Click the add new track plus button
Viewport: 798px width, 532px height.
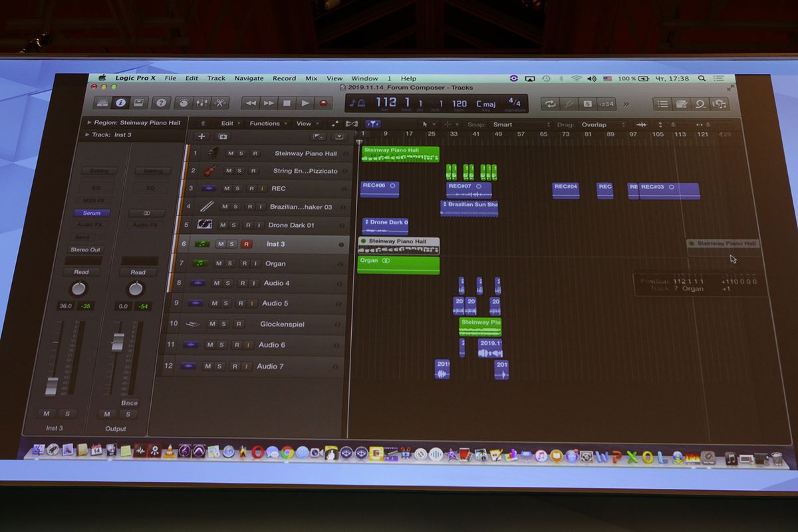pos(201,136)
